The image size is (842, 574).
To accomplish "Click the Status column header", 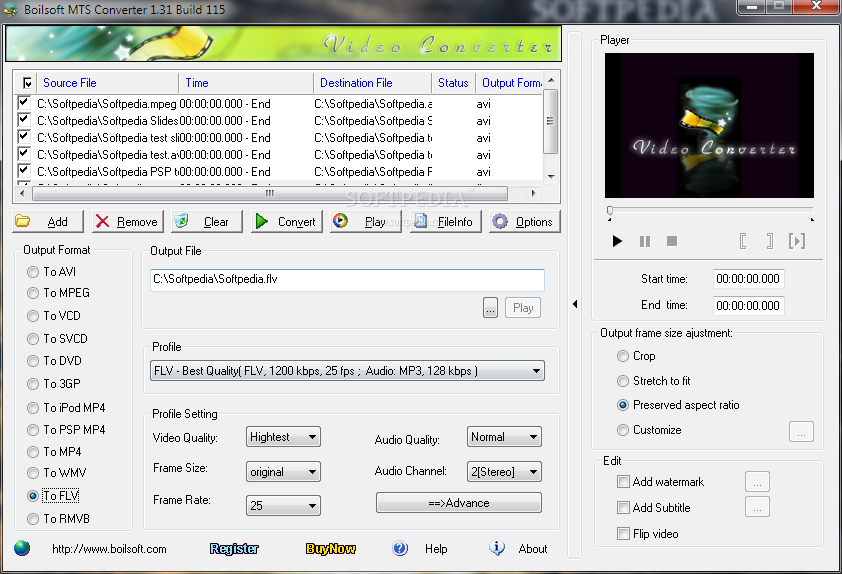I will click(453, 83).
